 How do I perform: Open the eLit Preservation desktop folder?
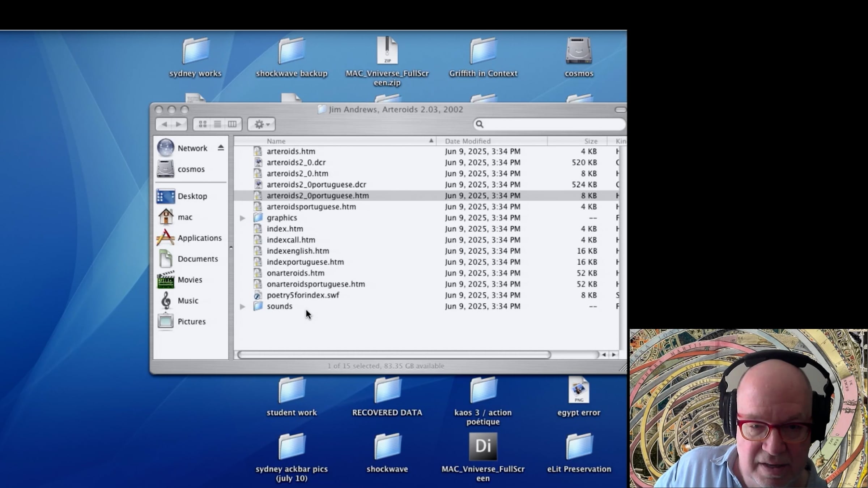click(579, 447)
